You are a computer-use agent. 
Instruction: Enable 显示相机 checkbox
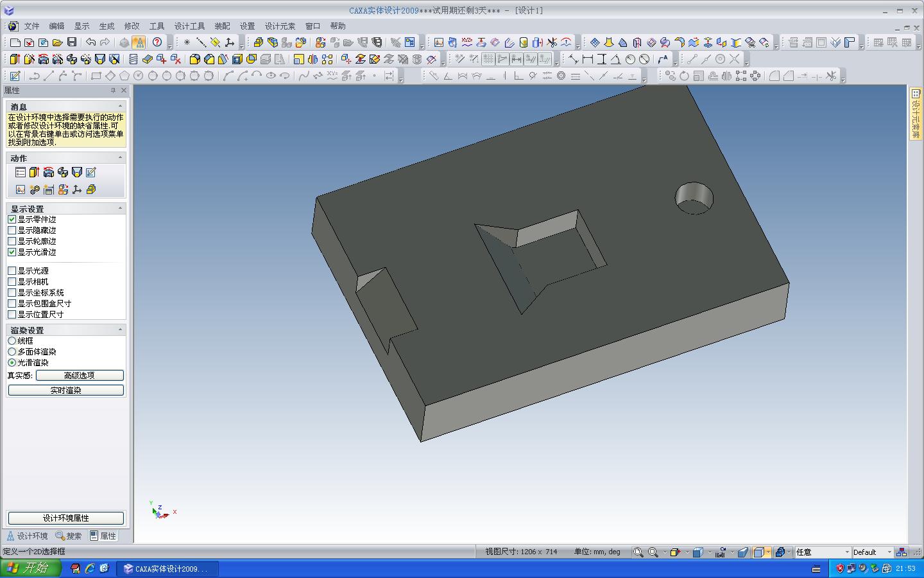(x=12, y=282)
